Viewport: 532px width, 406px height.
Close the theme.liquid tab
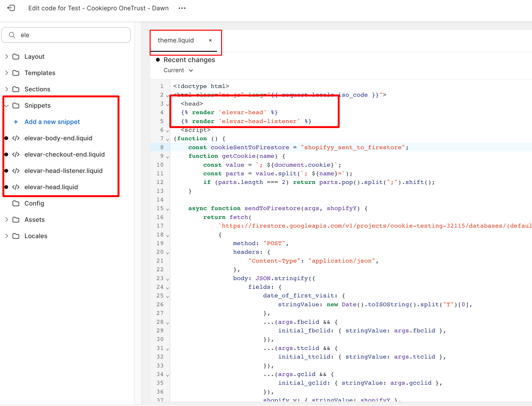click(x=210, y=40)
